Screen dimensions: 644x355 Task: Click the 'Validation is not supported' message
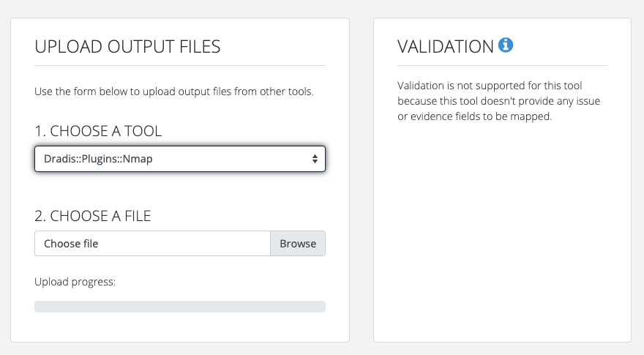coord(498,101)
